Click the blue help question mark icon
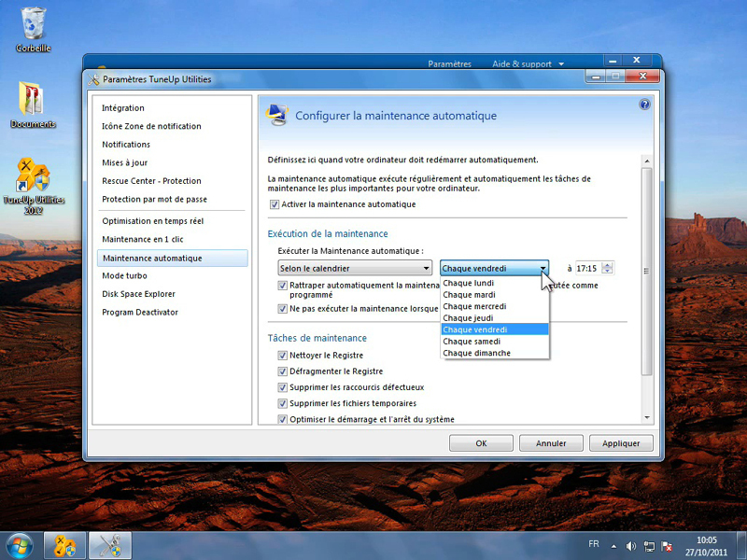The image size is (747, 560). (644, 105)
